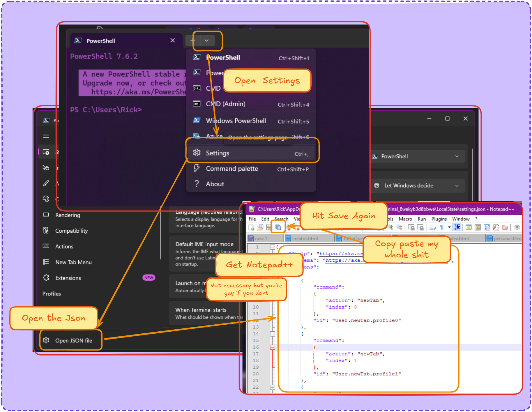
Task: Click the Open file icon in Notepad++ toolbar
Action: (260, 227)
